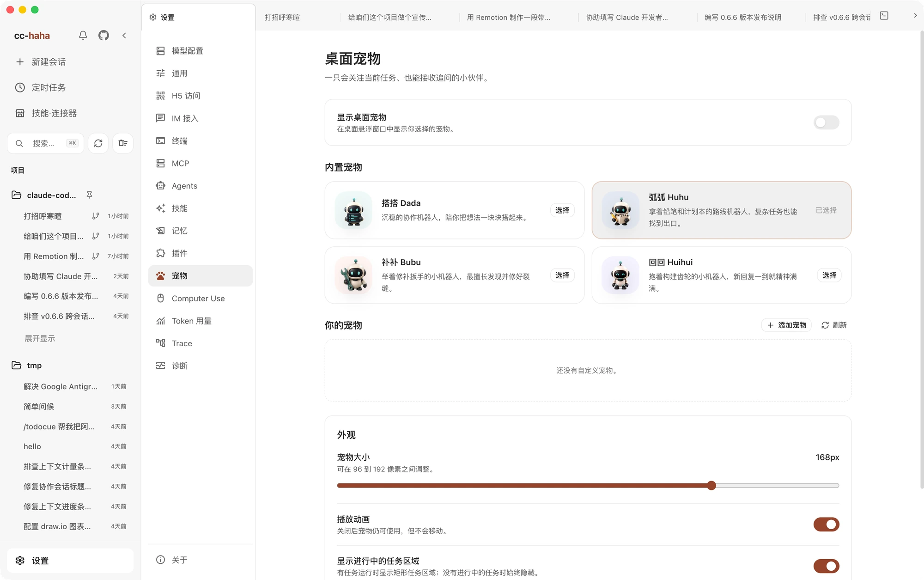Open IM 接入 settings section
The height and width of the screenshot is (580, 924).
pyautogui.click(x=201, y=118)
